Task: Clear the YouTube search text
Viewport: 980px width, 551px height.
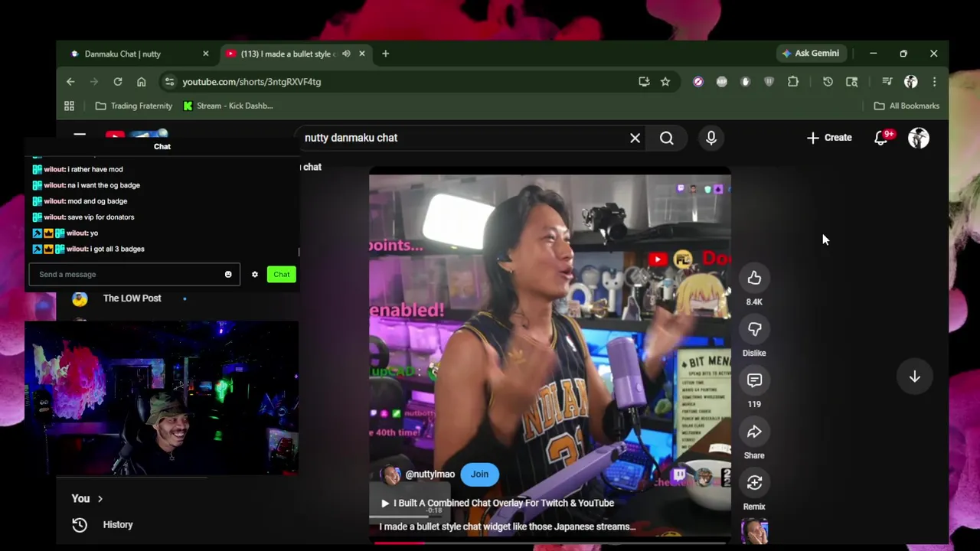Action: point(635,138)
